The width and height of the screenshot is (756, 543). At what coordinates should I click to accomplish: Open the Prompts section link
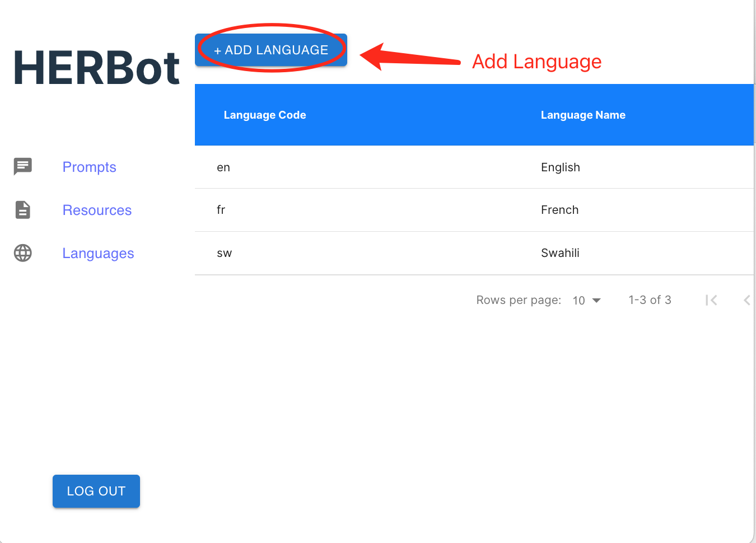pyautogui.click(x=89, y=167)
